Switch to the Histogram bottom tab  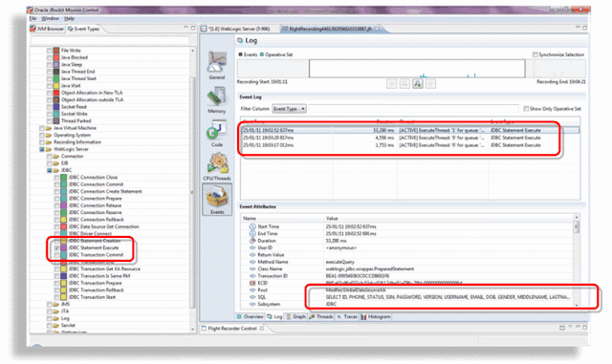(x=376, y=316)
